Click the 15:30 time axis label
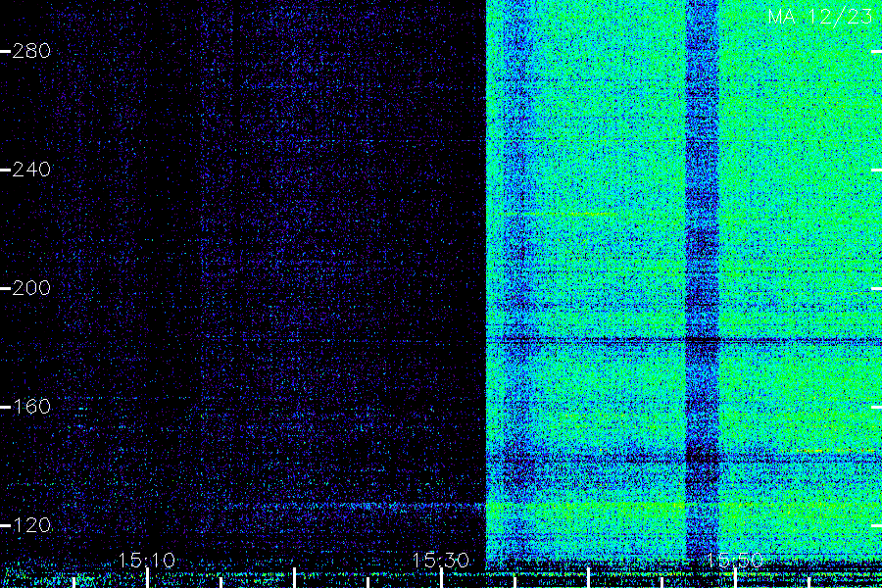This screenshot has height=588, width=882. (x=440, y=560)
